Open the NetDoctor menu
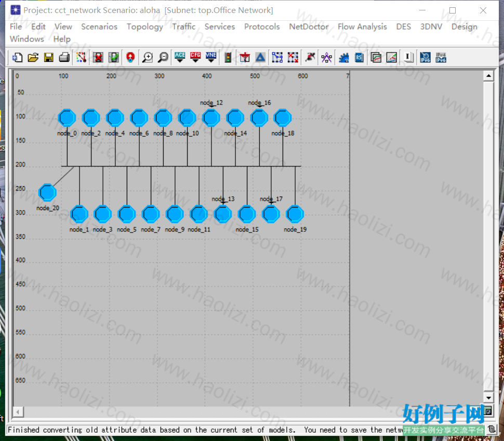 click(x=309, y=27)
